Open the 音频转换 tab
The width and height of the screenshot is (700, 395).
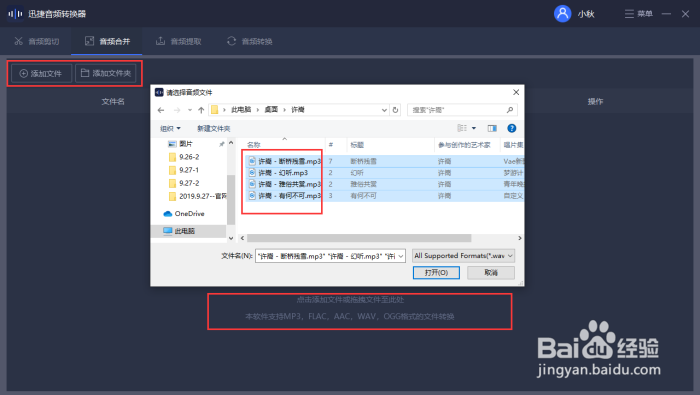[x=250, y=42]
